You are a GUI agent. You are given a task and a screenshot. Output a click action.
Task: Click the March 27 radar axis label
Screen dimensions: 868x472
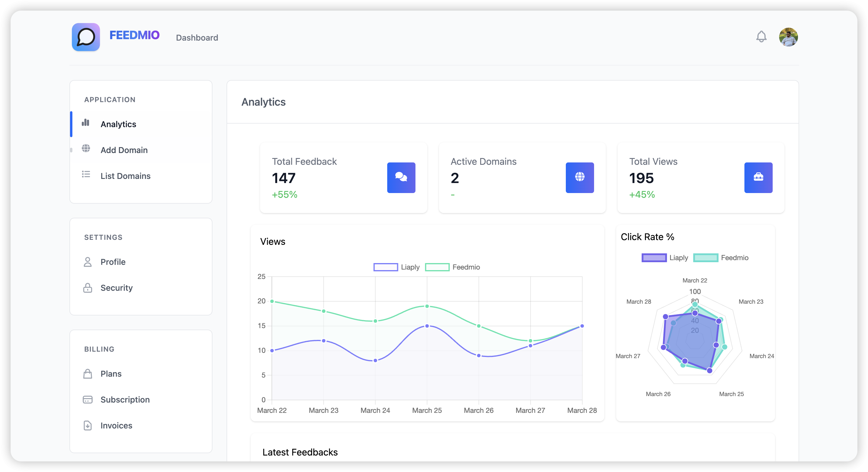628,356
